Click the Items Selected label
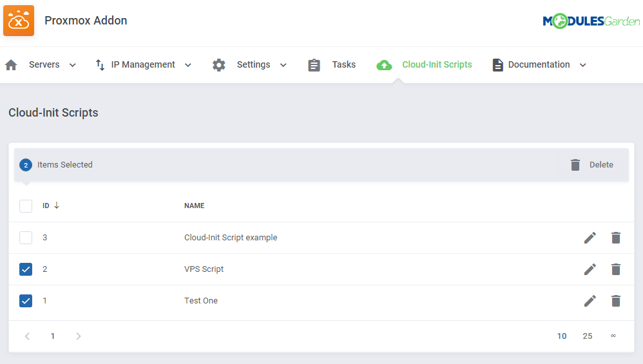The width and height of the screenshot is (643, 364). [65, 165]
